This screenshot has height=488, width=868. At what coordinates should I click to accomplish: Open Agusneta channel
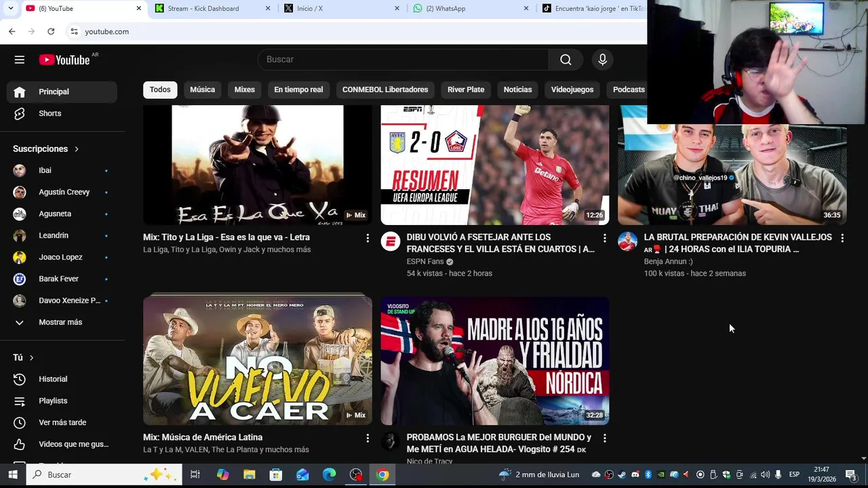point(62,213)
